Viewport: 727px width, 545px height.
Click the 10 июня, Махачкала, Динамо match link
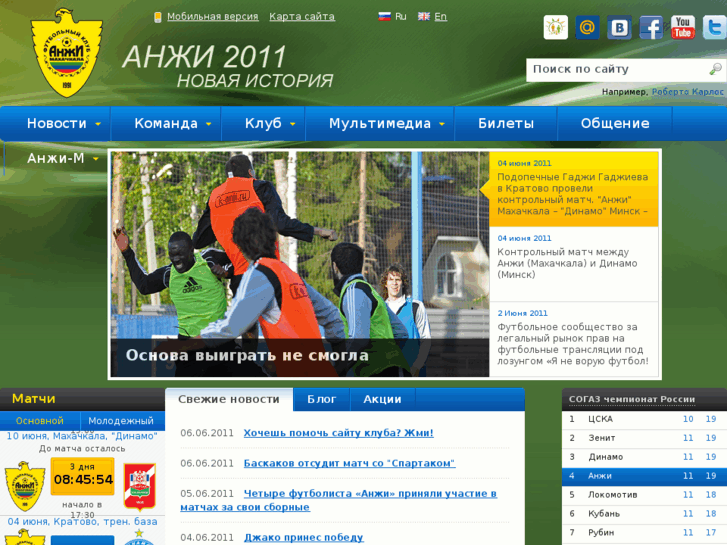click(x=82, y=436)
